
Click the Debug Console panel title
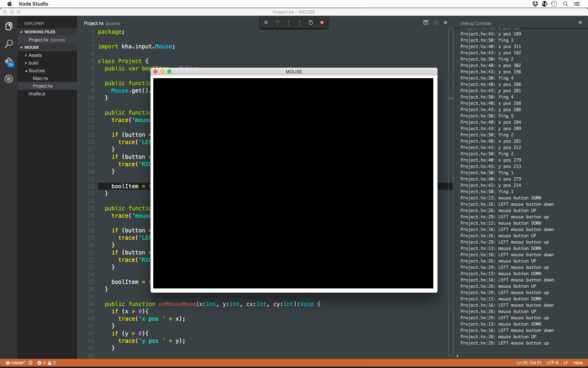click(475, 23)
